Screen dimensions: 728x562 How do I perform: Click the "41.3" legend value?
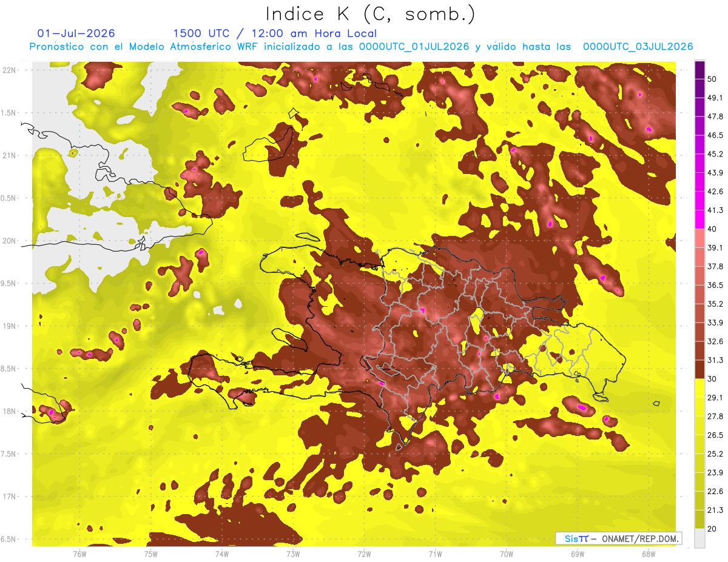coord(715,210)
